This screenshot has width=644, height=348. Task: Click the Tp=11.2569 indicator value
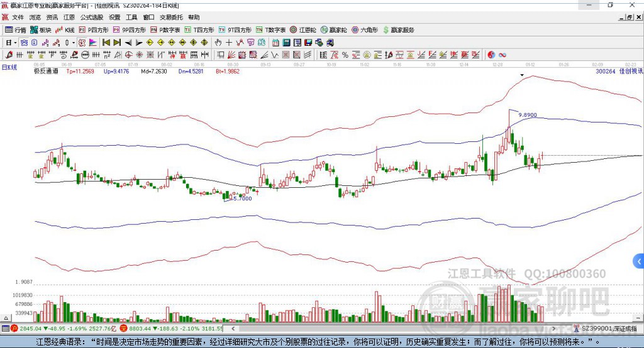pyautogui.click(x=80, y=71)
